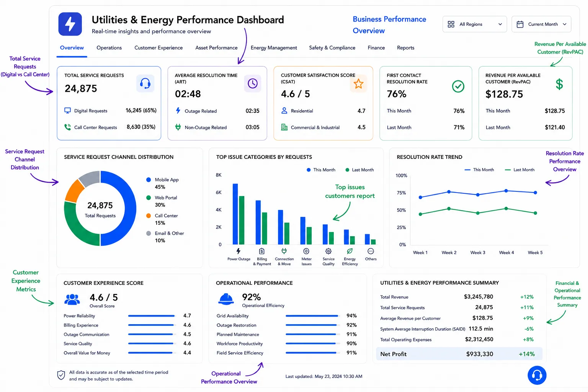This screenshot has height=392, width=588.
Task: Toggle This Month legend in Resolution Rate Trend
Action: pyautogui.click(x=479, y=170)
